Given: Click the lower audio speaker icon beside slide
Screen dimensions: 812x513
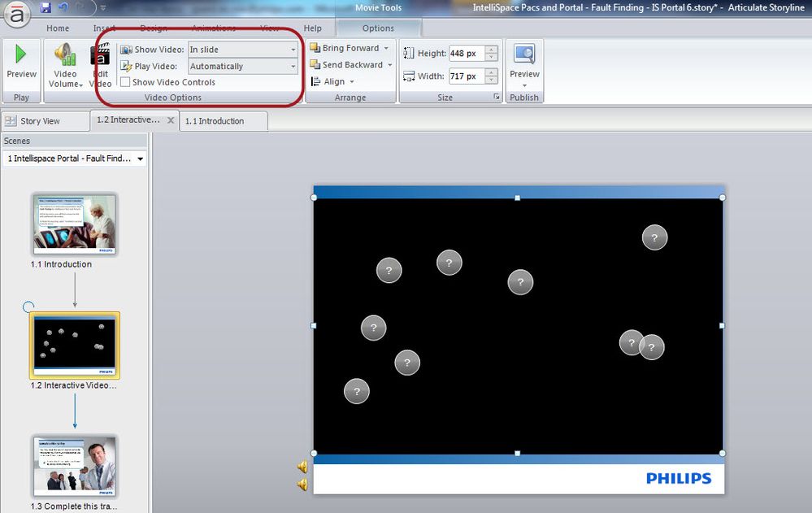Looking at the screenshot, I should click(302, 484).
